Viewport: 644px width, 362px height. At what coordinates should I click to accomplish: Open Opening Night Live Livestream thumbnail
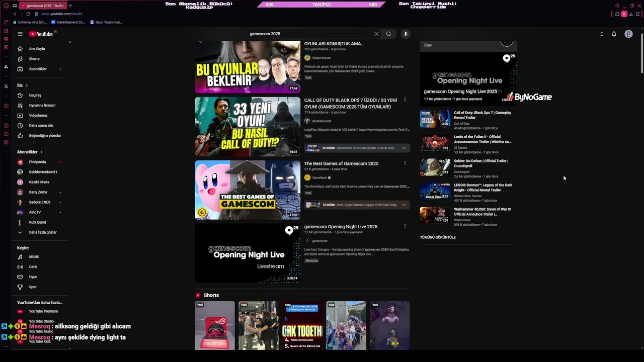tap(248, 253)
